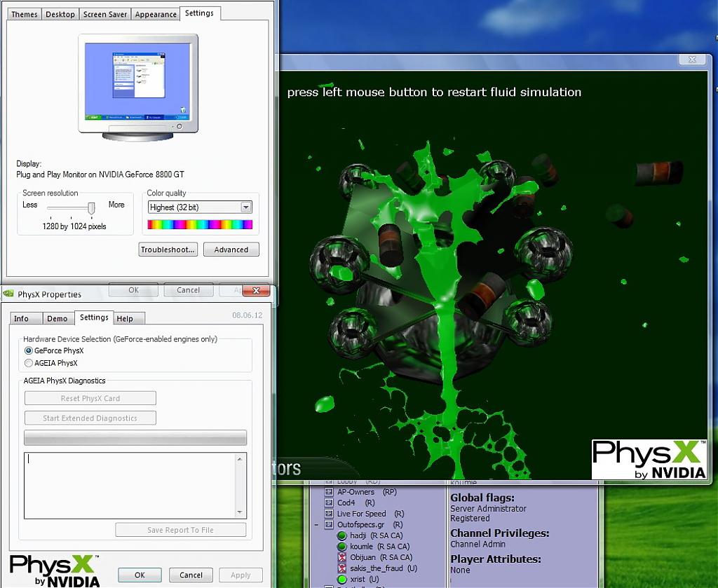Image resolution: width=718 pixels, height=588 pixels.
Task: Click OK in Display Properties
Action: [133, 289]
